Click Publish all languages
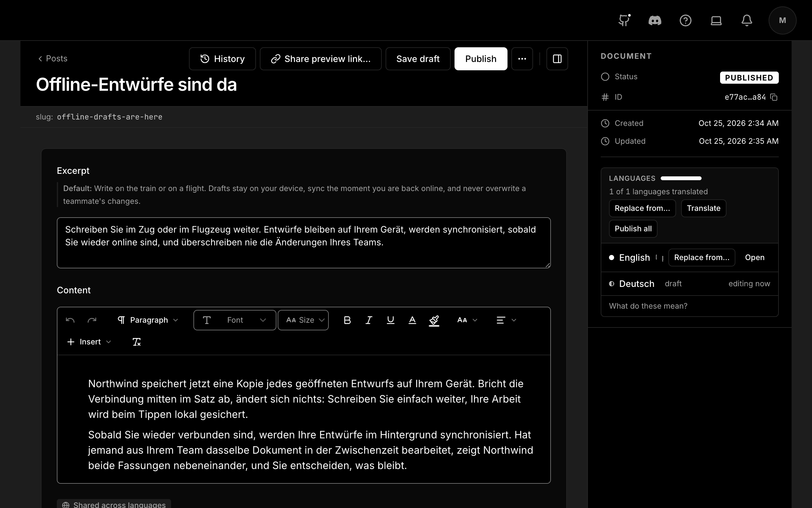The height and width of the screenshot is (508, 812). [633, 229]
